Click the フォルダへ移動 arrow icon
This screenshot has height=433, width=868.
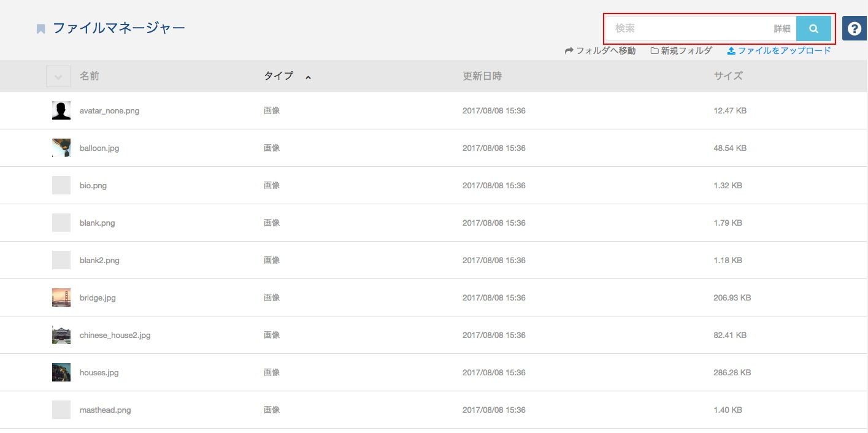[569, 51]
